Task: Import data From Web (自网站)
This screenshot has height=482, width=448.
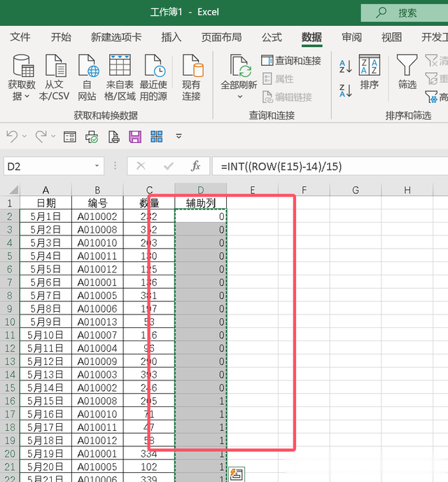Action: (87, 78)
